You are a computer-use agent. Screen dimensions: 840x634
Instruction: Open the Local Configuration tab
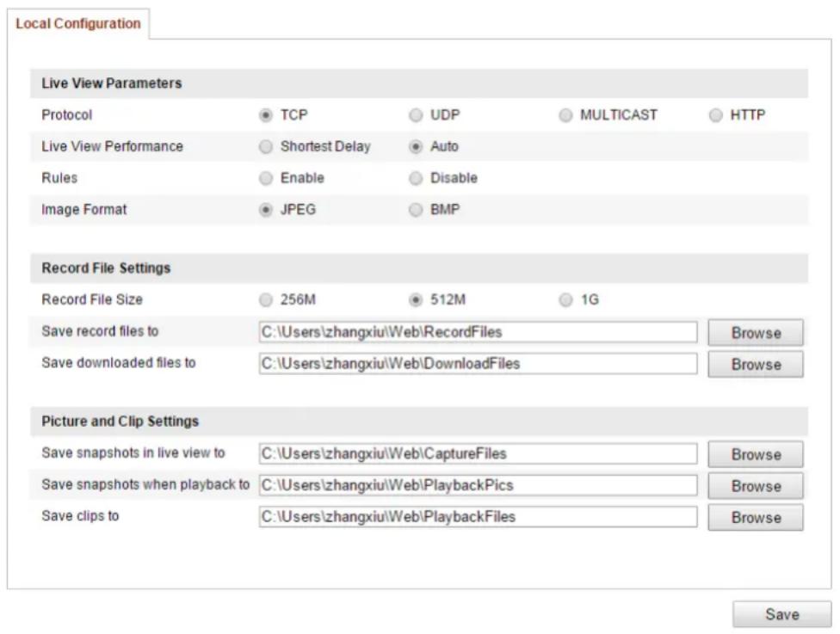coord(78,23)
